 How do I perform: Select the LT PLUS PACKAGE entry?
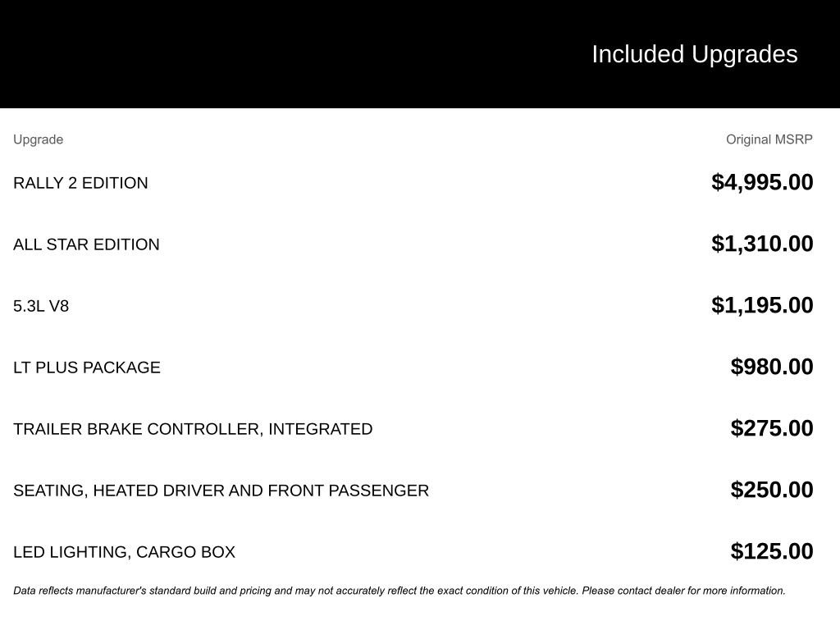[87, 367]
